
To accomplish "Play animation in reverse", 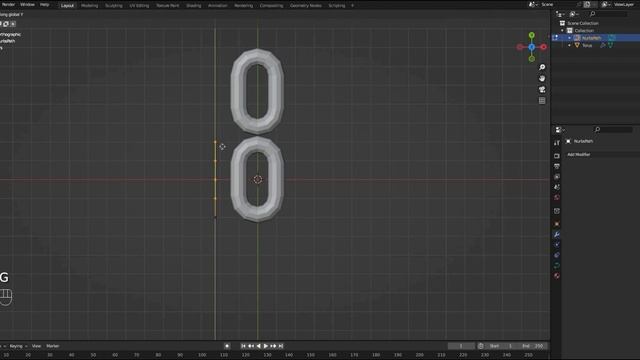I will [258, 346].
